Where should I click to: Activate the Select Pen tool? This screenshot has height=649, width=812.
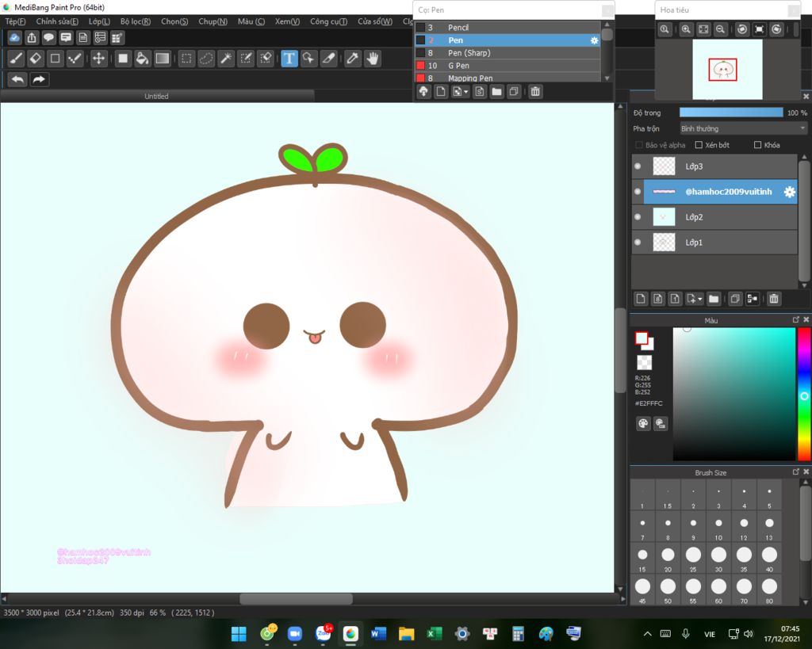point(246,59)
